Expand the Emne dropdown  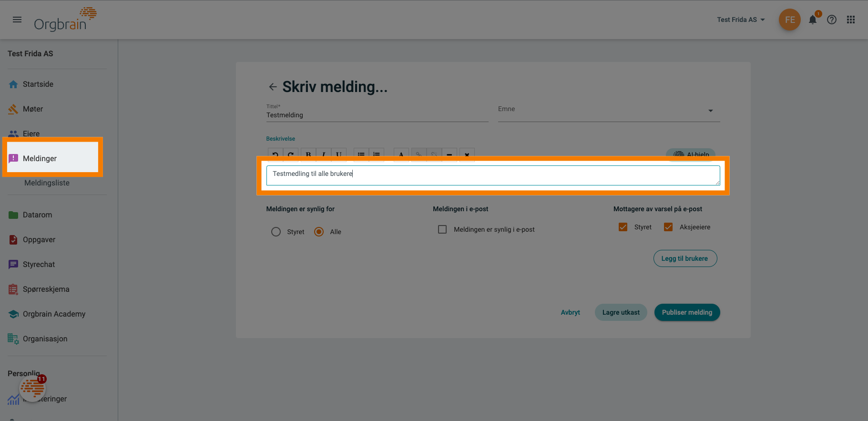[609, 110]
